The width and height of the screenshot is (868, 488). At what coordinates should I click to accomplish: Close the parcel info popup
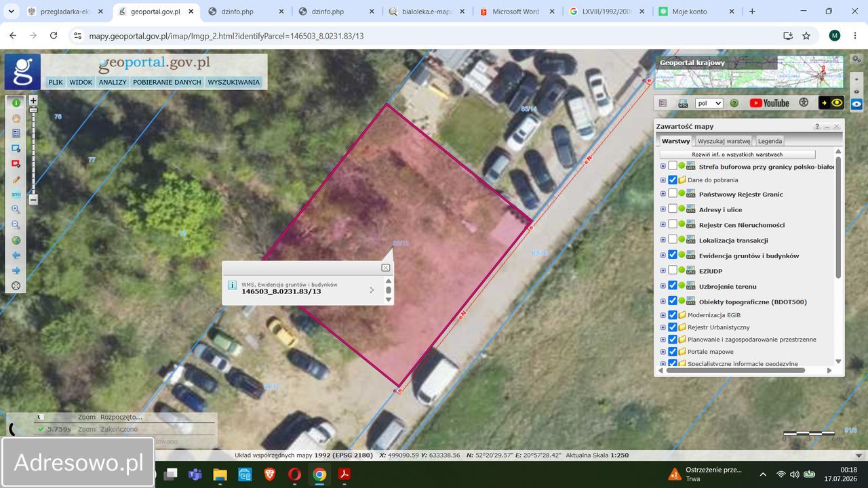(x=385, y=268)
